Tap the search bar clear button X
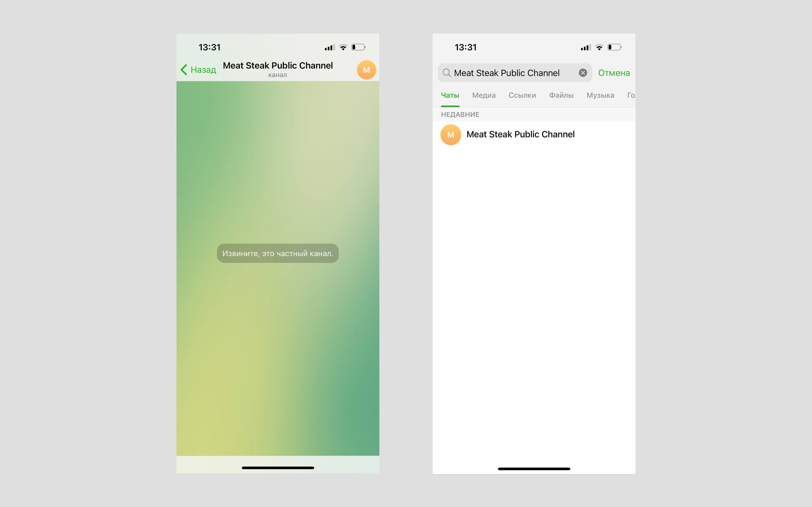This screenshot has width=812, height=507. [x=583, y=72]
